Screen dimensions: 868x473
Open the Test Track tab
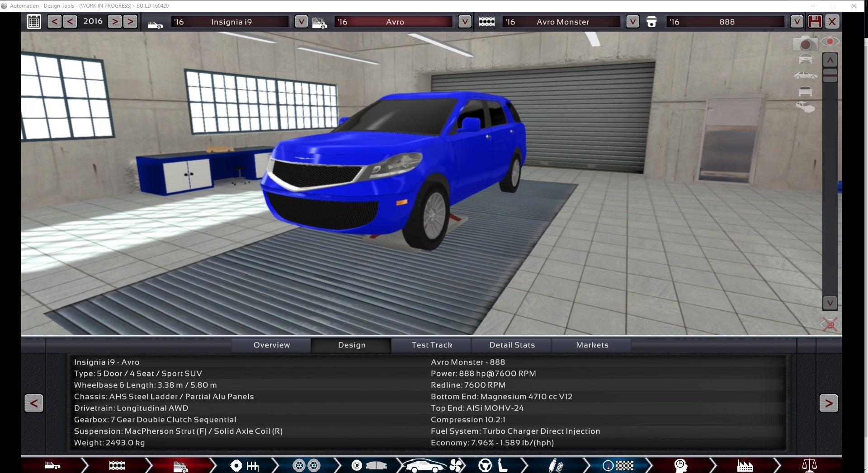click(x=431, y=345)
